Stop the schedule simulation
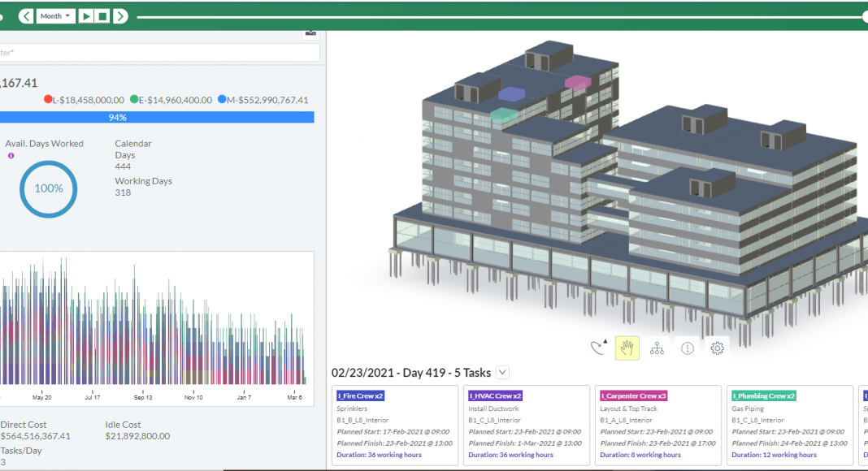This screenshot has width=868, height=471. tap(103, 16)
